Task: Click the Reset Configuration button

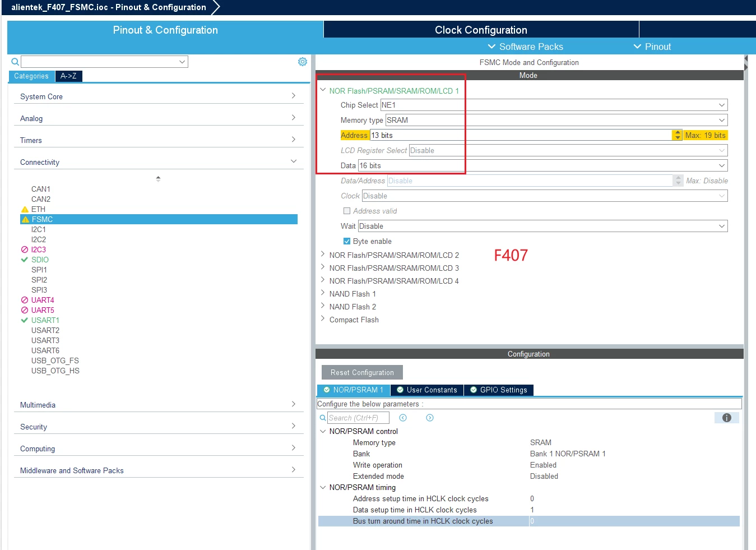Action: coord(362,372)
